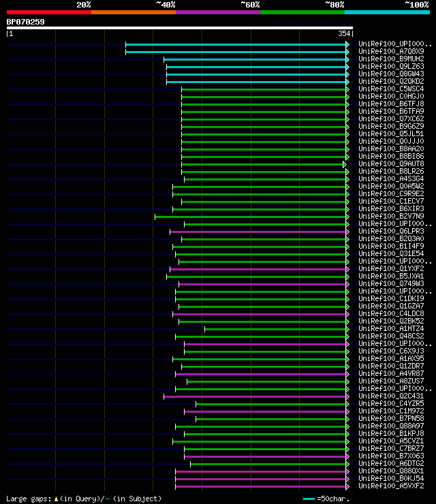Click hit label UniRef100_Q1YXF2

391,269
